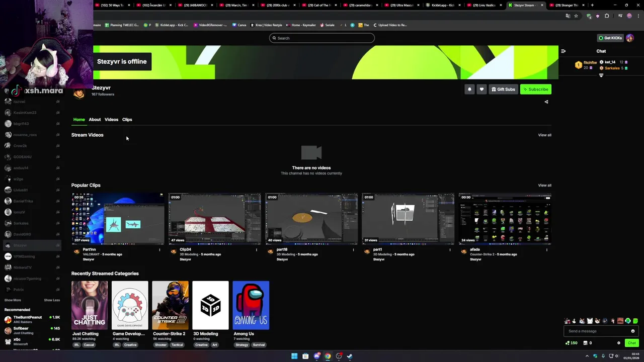Open Sarkales in the following list

click(31, 223)
